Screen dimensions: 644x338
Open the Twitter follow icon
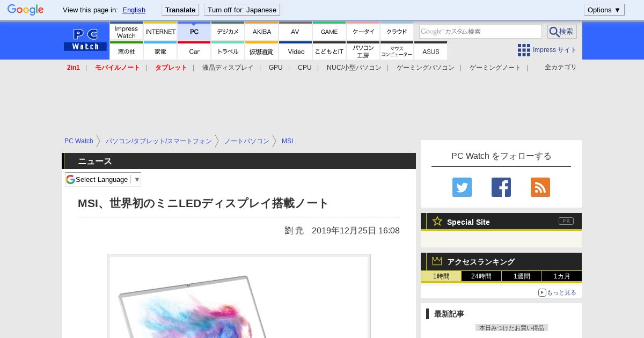point(462,187)
